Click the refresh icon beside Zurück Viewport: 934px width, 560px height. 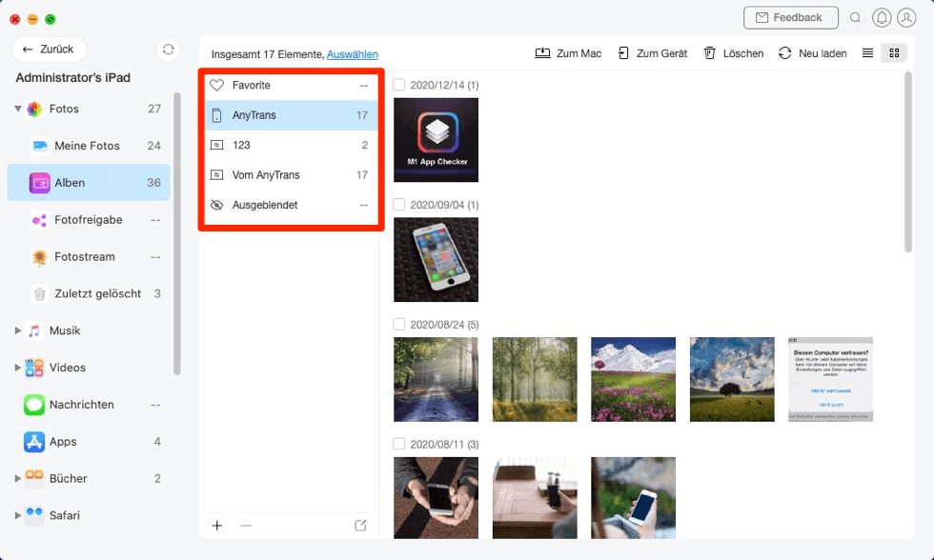(x=169, y=50)
